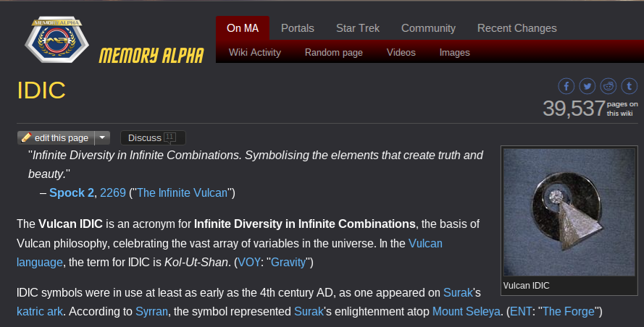
Task: Click the IDIC page title heading
Action: [41, 90]
